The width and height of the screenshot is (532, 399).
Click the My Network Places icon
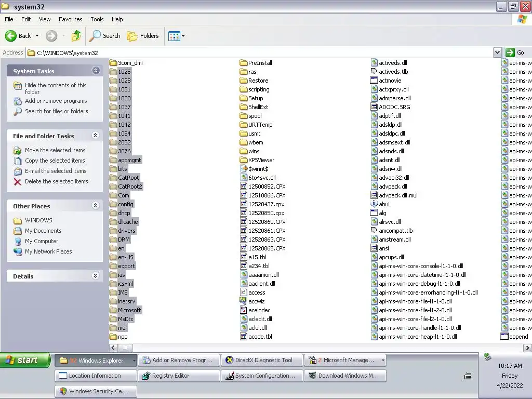point(18,252)
